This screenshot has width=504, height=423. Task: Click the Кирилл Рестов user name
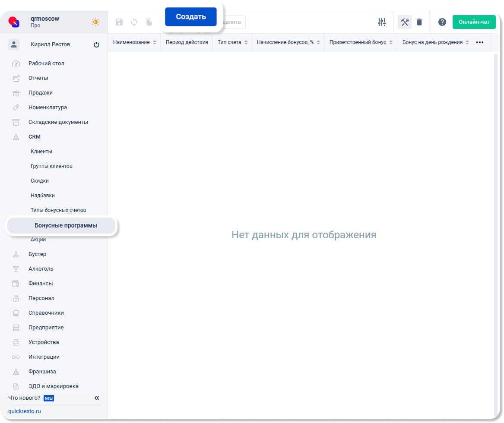(x=50, y=44)
